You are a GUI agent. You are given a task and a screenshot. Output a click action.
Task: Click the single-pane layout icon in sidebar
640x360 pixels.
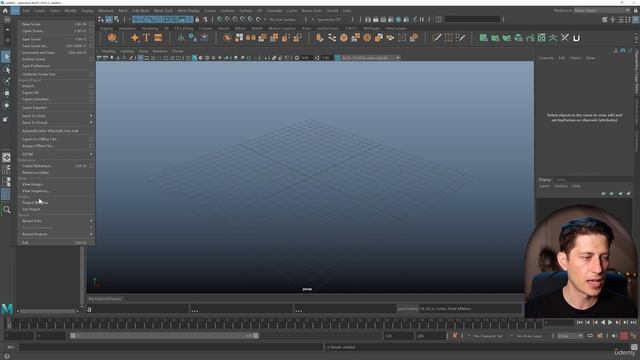[6, 157]
